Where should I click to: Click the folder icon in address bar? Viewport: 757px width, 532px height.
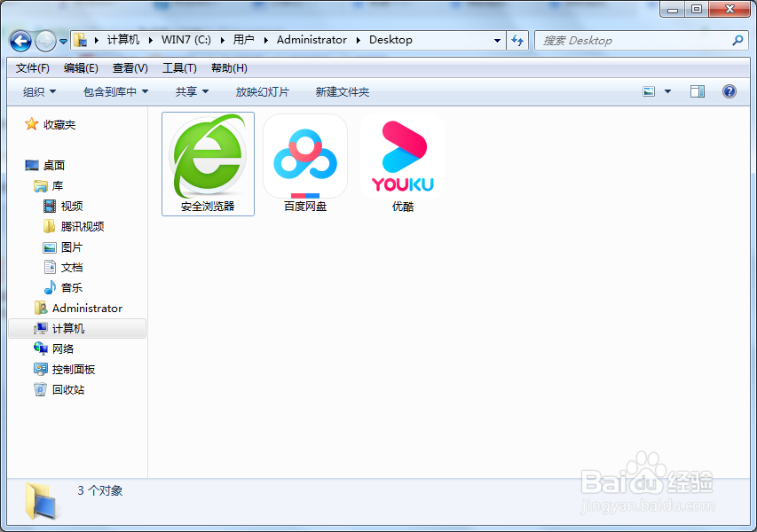click(x=81, y=40)
